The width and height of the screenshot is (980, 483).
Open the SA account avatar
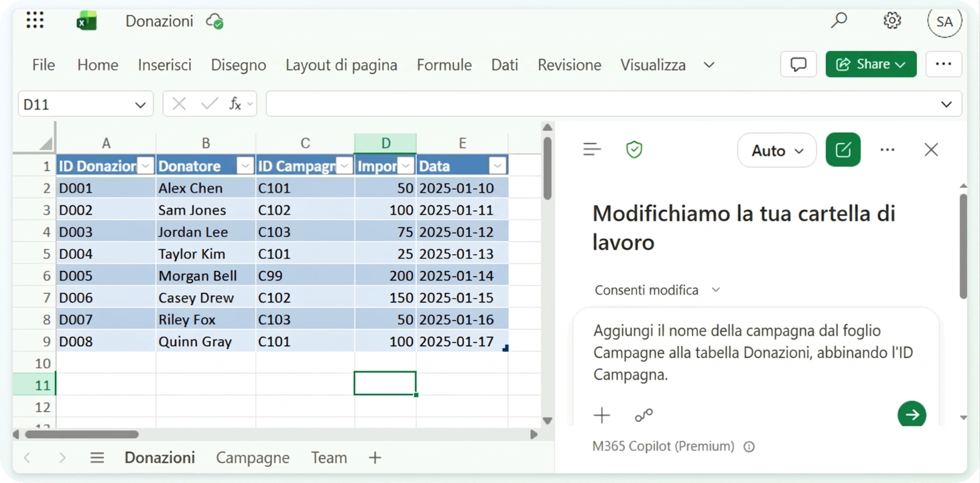(944, 21)
